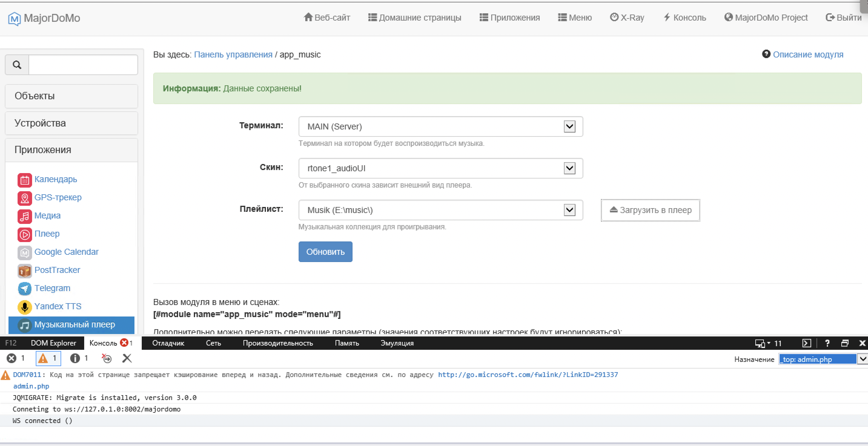Open X-Ray in top menu

point(627,18)
